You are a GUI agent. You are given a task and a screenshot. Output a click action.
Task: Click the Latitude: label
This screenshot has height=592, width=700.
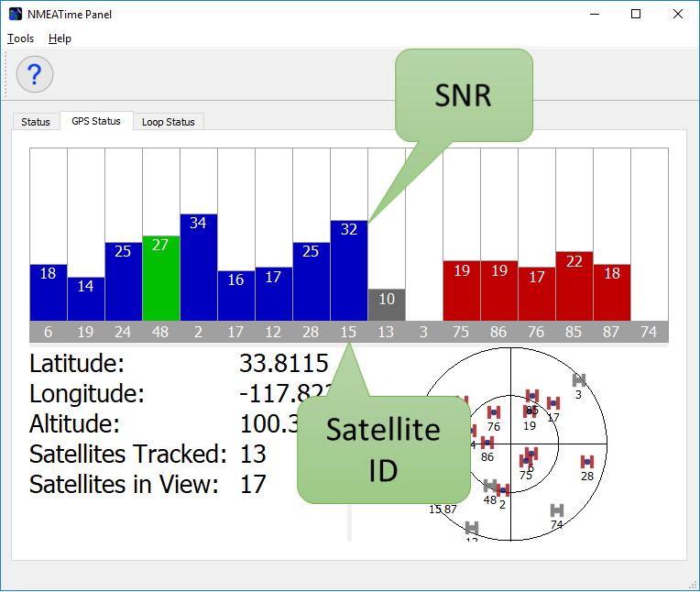click(x=77, y=363)
